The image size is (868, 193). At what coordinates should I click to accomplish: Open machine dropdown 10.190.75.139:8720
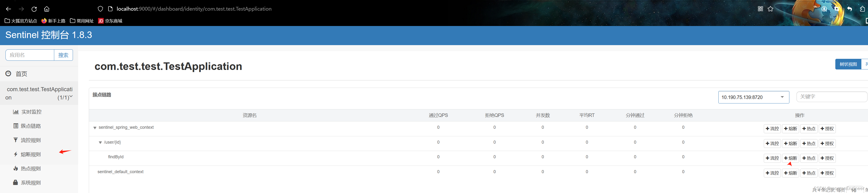(753, 97)
